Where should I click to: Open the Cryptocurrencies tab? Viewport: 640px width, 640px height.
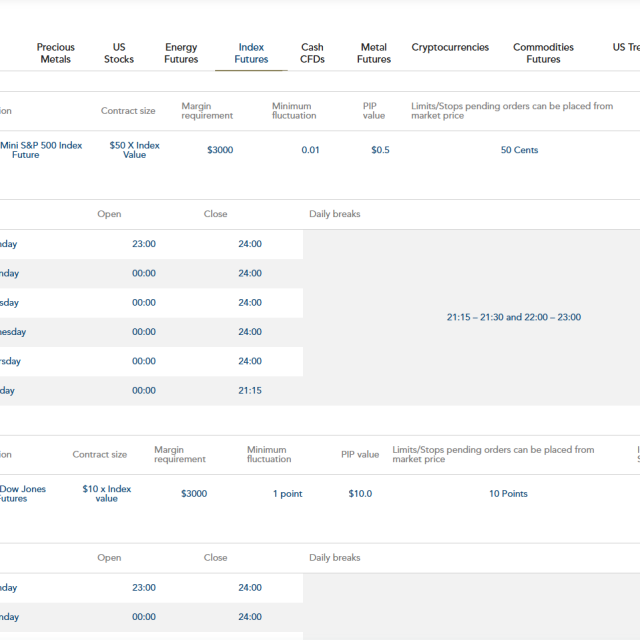pos(450,47)
